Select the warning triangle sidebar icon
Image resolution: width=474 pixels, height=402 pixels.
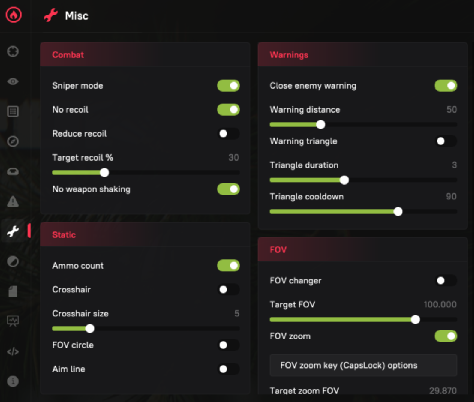13,201
